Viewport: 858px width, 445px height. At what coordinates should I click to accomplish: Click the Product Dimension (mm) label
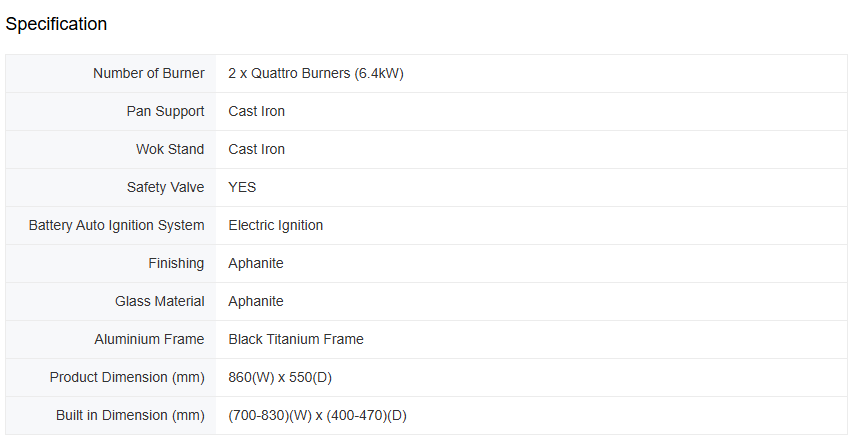coord(127,377)
